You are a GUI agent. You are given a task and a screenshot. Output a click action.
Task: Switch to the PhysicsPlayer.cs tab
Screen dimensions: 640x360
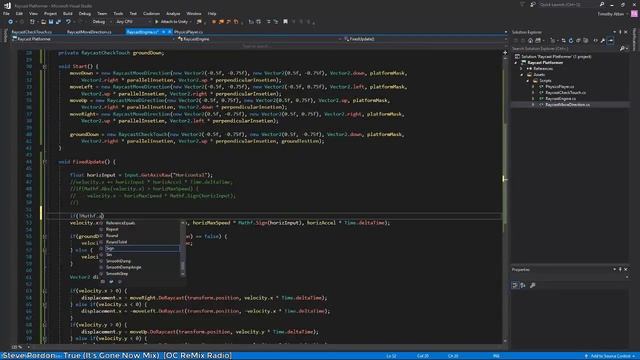[189, 32]
